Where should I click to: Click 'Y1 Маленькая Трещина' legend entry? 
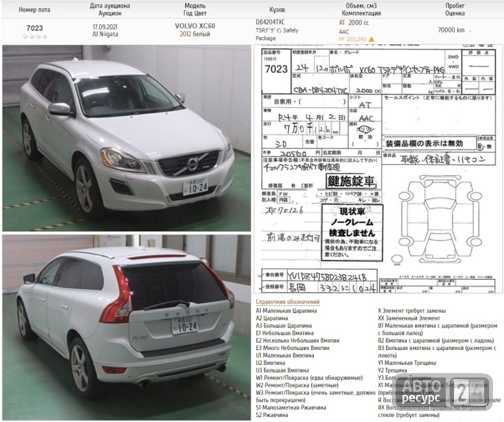407,363
